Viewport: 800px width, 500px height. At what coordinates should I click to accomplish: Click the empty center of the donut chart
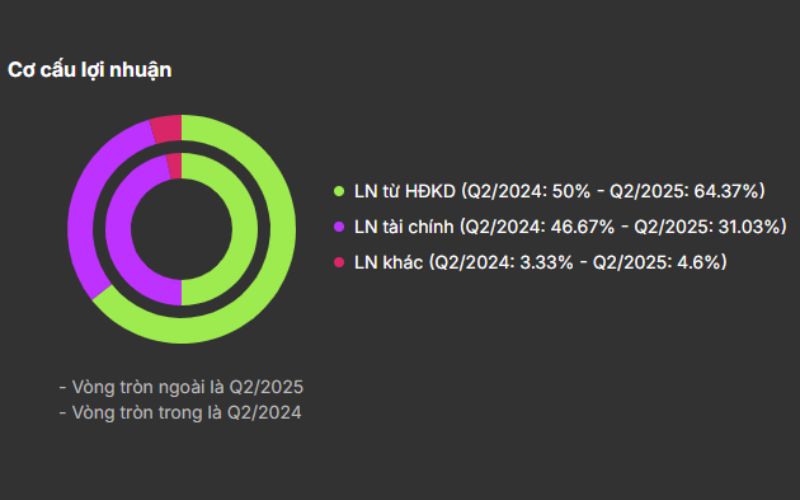181,229
